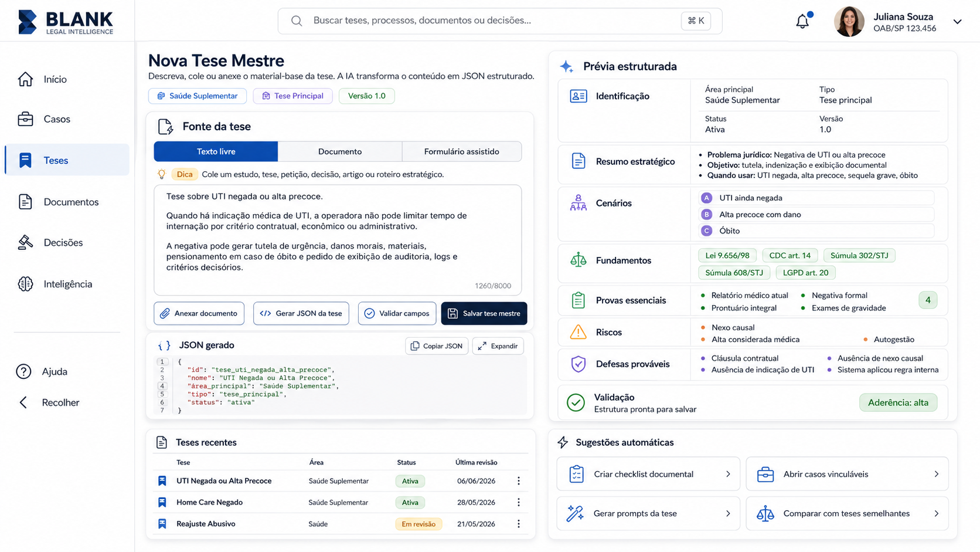This screenshot has height=552, width=980.
Task: Click Salvar tese mestre
Action: (484, 313)
